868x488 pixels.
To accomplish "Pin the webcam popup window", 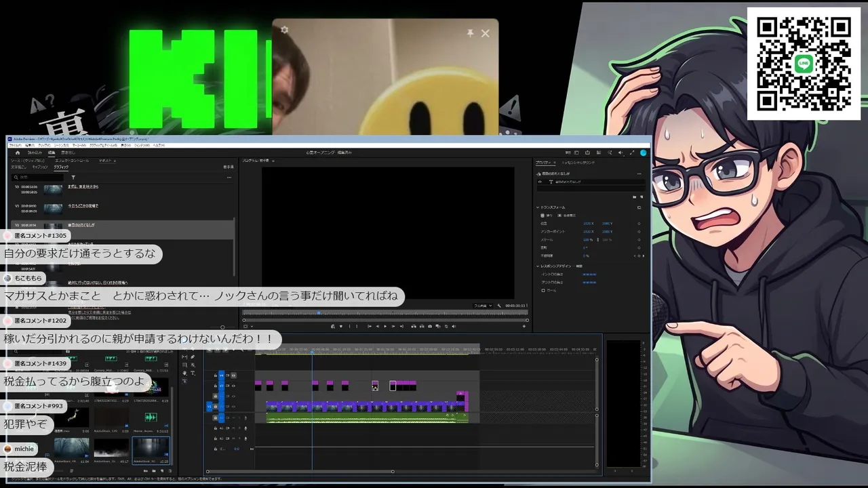I will pyautogui.click(x=471, y=33).
